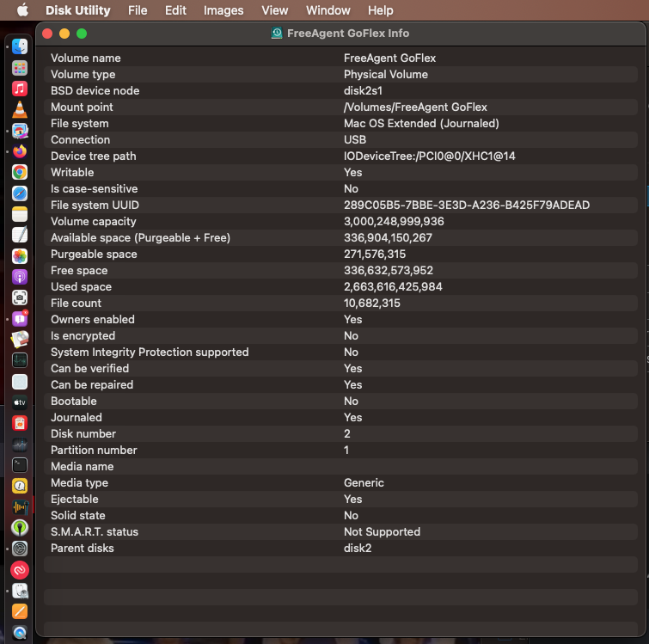
Task: Open the Window menu
Action: [328, 10]
